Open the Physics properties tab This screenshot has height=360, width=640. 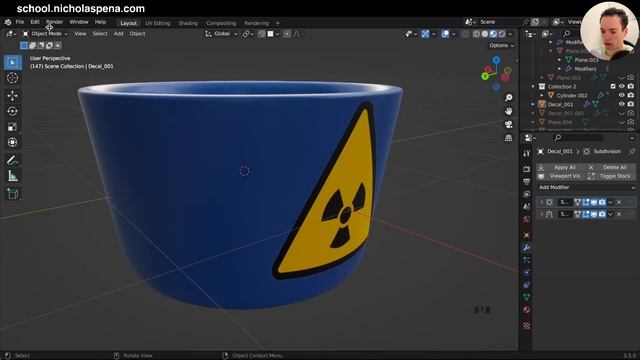(527, 272)
